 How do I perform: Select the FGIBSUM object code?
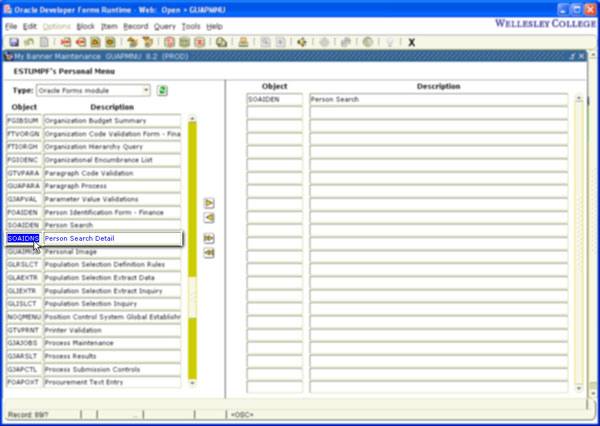[24, 121]
